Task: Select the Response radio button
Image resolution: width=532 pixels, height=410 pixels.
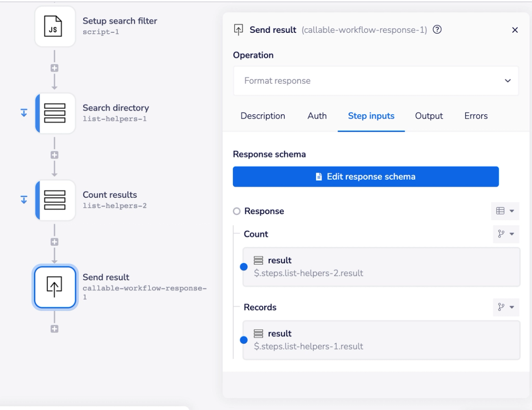Action: pyautogui.click(x=236, y=211)
